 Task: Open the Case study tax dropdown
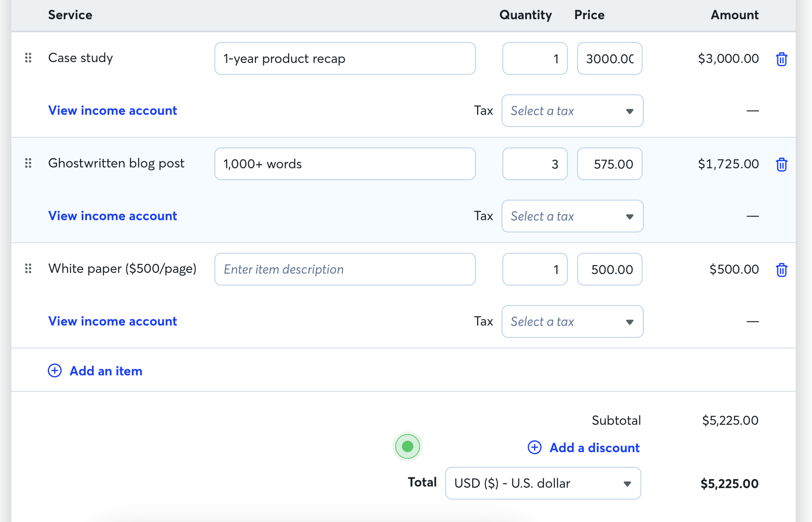[572, 111]
